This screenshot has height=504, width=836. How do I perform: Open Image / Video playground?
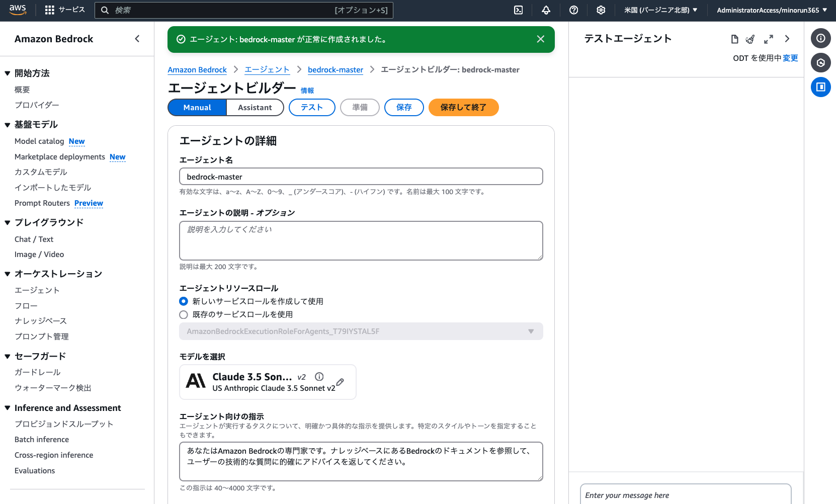click(39, 255)
